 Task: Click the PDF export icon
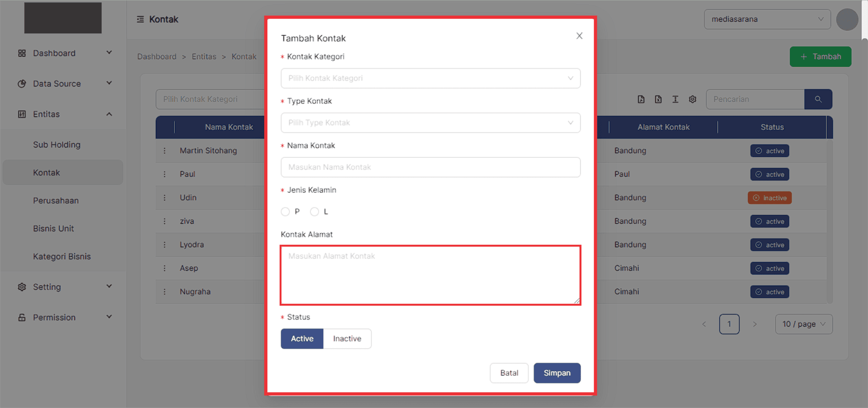641,99
